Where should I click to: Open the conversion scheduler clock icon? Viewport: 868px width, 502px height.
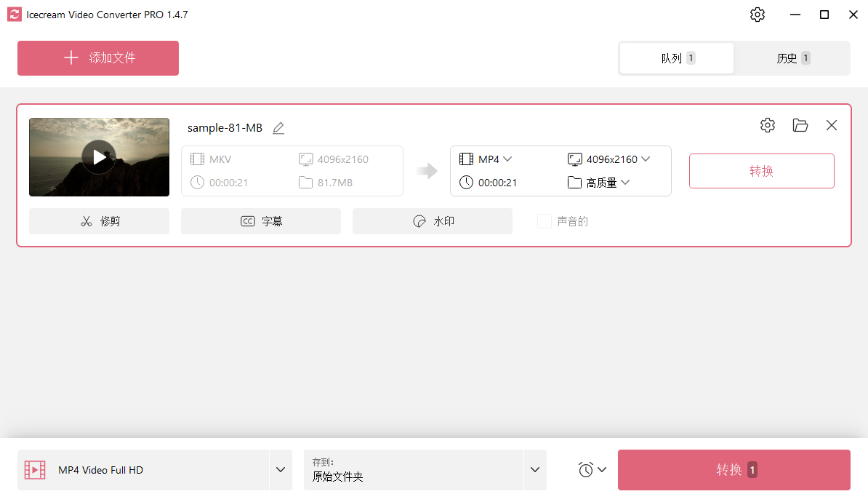pos(587,469)
